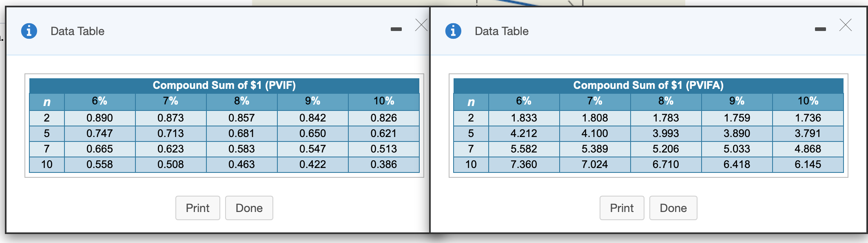This screenshot has width=868, height=243.
Task: Select PVIFA value 4.868
Action: (x=808, y=149)
